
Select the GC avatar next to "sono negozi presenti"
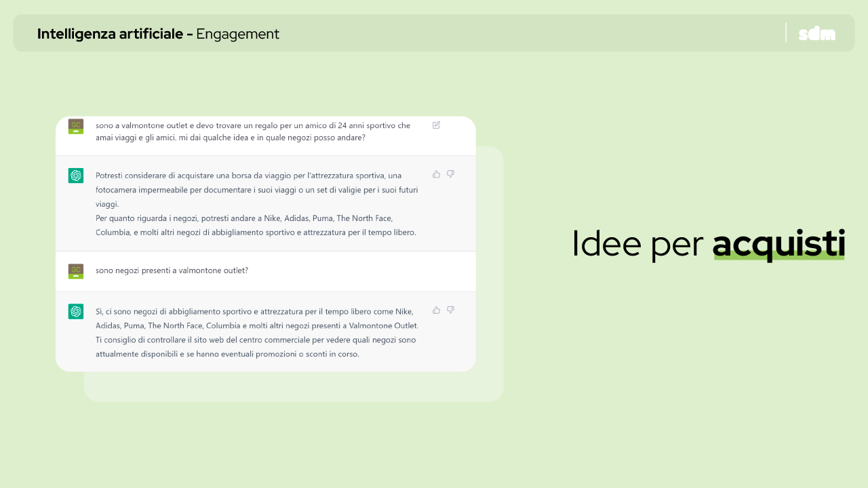76,271
